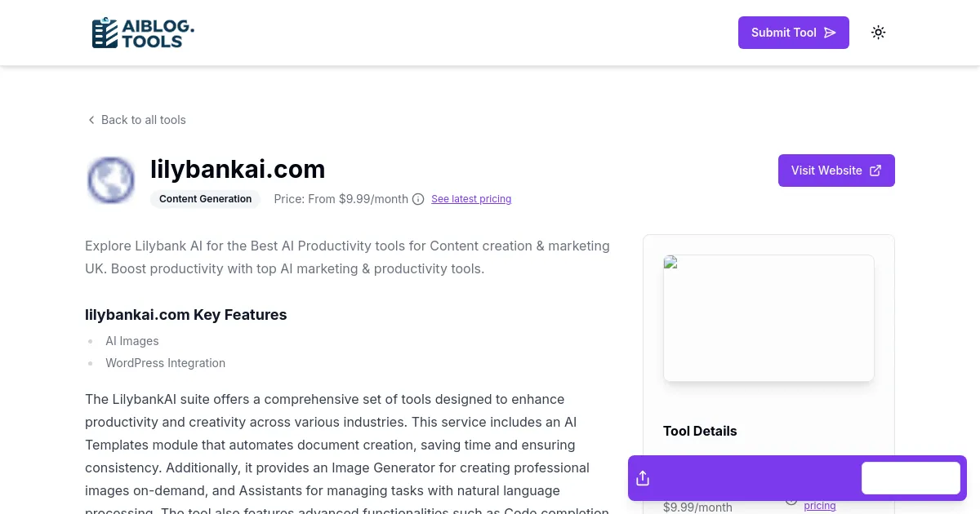Screen dimensions: 980x514
Task: Click the white button in the purple banner
Action: tap(911, 478)
